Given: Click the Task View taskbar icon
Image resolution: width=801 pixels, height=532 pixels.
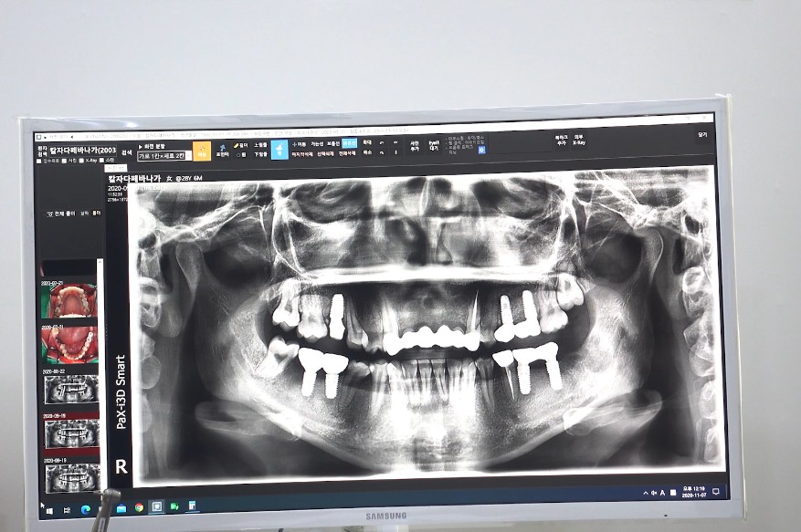Looking at the screenshot, I should [x=67, y=509].
